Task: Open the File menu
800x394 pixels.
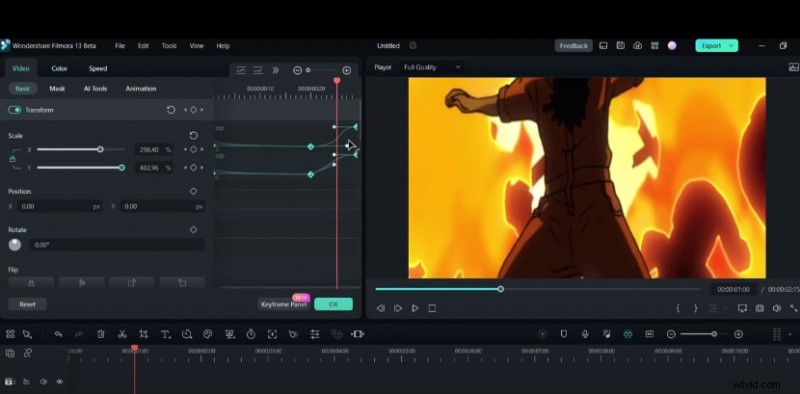Action: click(x=120, y=45)
